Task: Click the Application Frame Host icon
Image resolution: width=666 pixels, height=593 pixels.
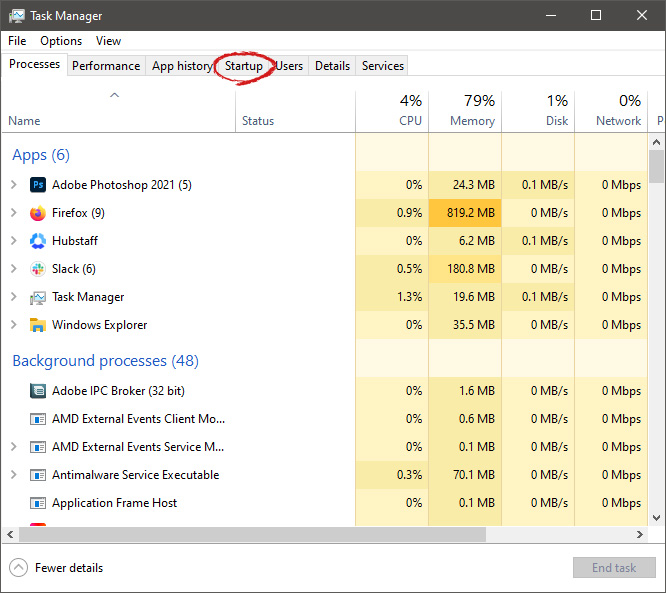Action: click(38, 503)
